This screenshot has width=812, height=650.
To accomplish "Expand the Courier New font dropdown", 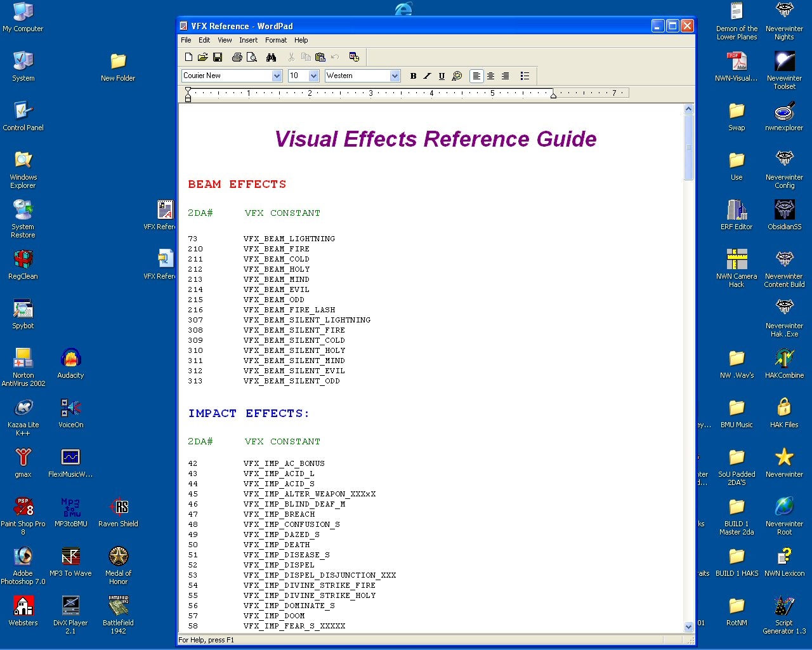I will (277, 76).
